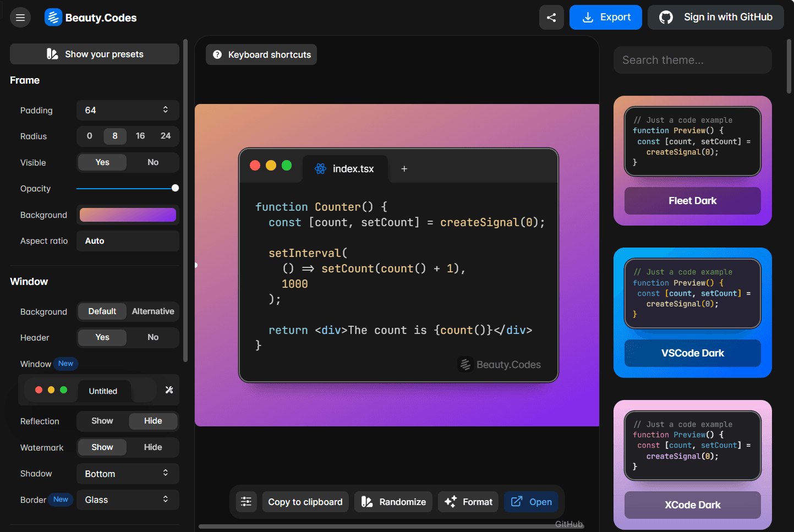This screenshot has height=532, width=794.
Task: Click the React icon on index.tsx tab
Action: click(320, 169)
